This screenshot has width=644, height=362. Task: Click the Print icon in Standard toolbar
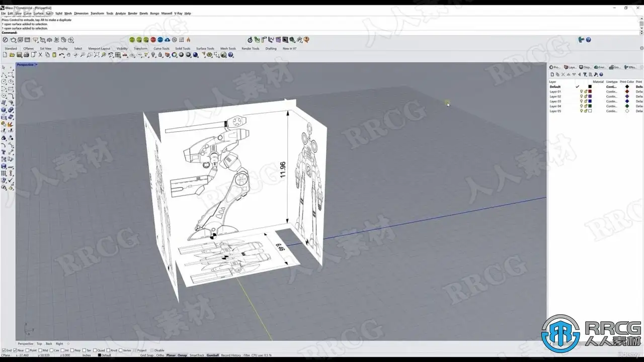(26, 55)
